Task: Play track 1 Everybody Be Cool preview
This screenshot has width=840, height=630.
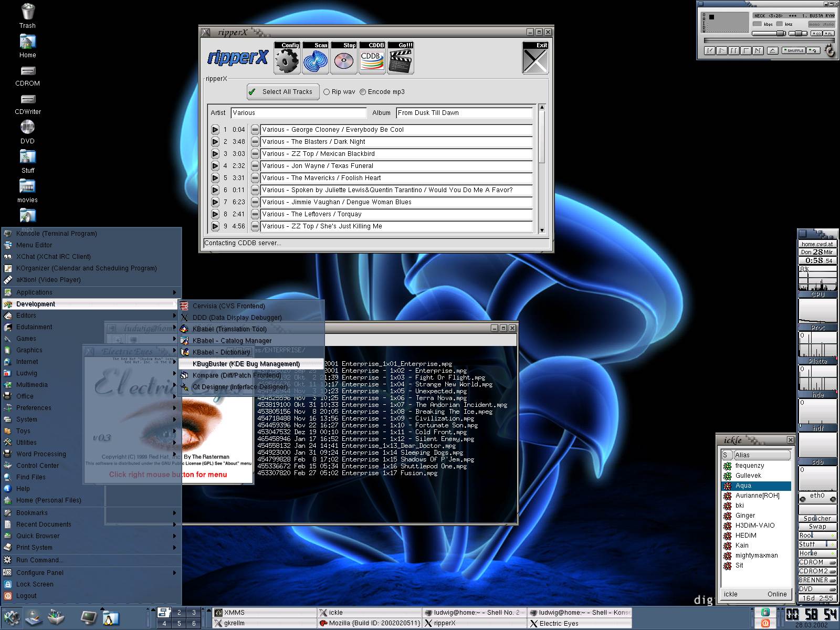Action: click(215, 130)
